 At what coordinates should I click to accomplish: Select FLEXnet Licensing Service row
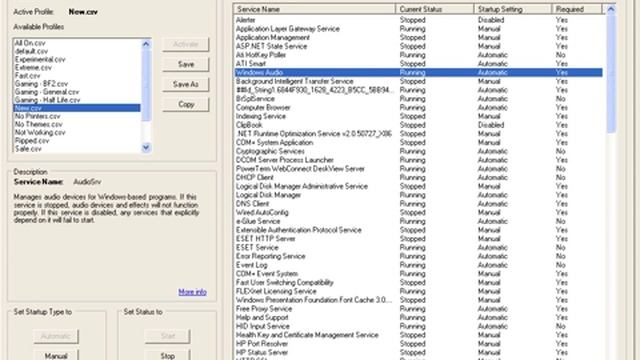click(418, 291)
